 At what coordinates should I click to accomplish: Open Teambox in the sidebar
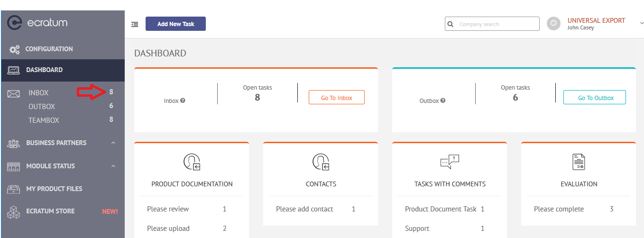tap(44, 120)
